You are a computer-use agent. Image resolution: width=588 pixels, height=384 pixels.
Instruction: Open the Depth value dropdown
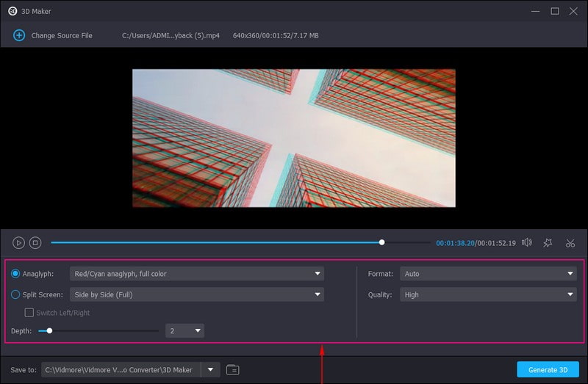click(x=184, y=331)
